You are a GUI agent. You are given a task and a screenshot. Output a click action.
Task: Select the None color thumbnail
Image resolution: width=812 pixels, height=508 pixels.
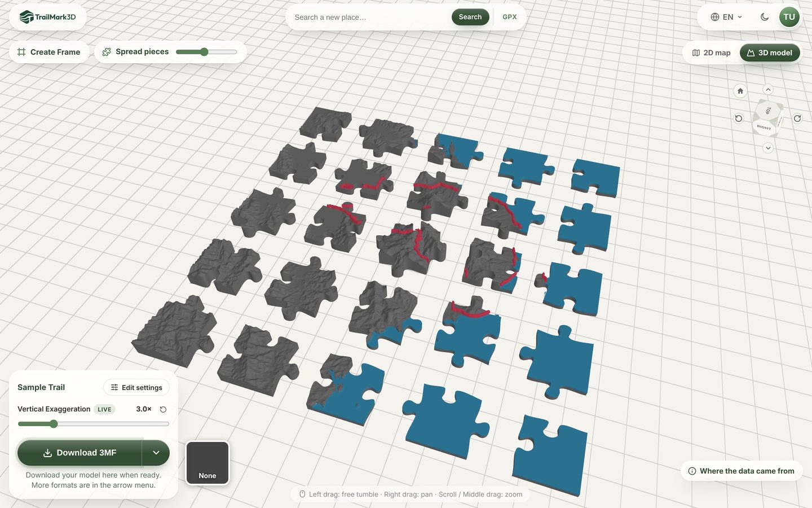[208, 463]
